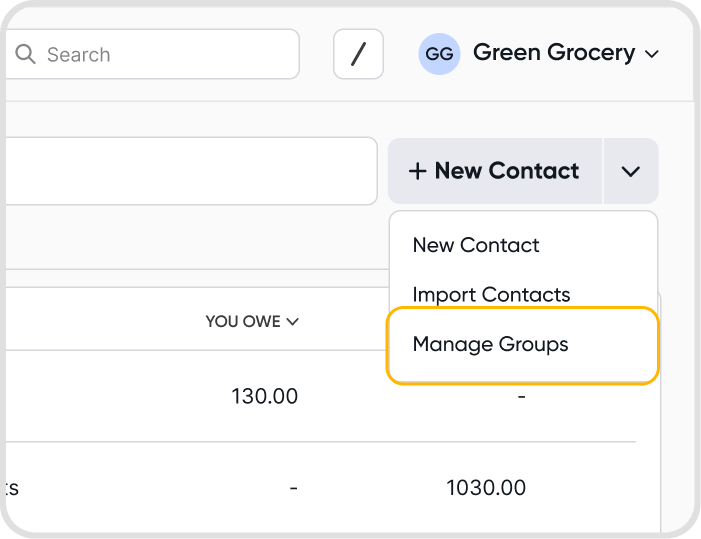This screenshot has width=701, height=539.
Task: Select the 130.00 amount cell
Action: (x=264, y=396)
